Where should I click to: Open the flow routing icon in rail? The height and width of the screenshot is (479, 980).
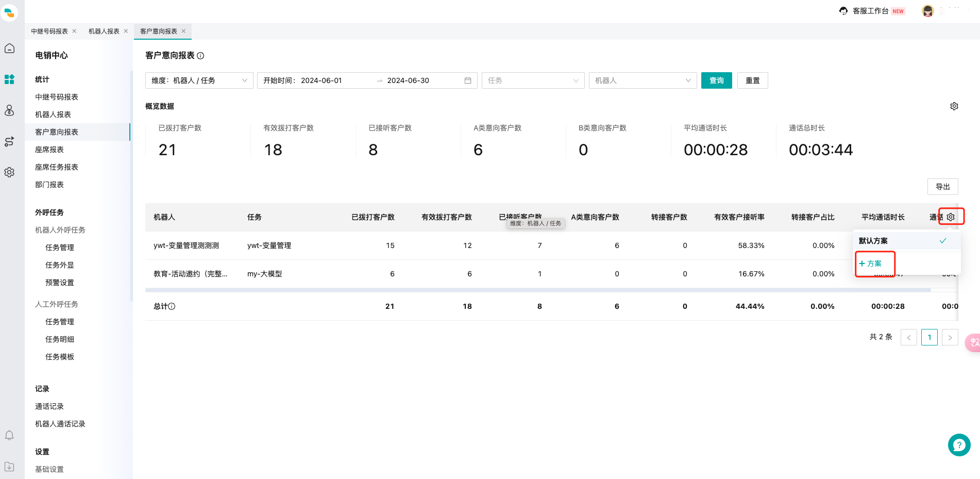point(9,141)
